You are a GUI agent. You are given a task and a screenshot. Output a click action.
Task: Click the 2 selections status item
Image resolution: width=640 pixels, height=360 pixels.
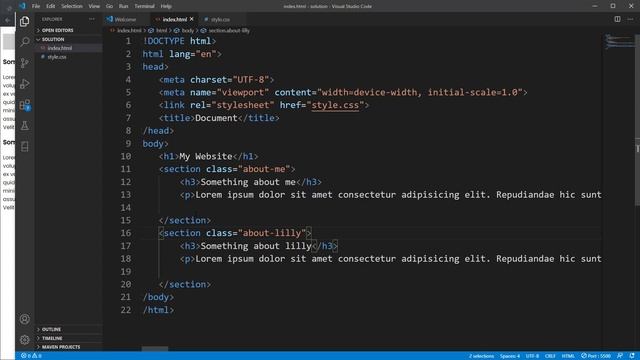(x=481, y=356)
